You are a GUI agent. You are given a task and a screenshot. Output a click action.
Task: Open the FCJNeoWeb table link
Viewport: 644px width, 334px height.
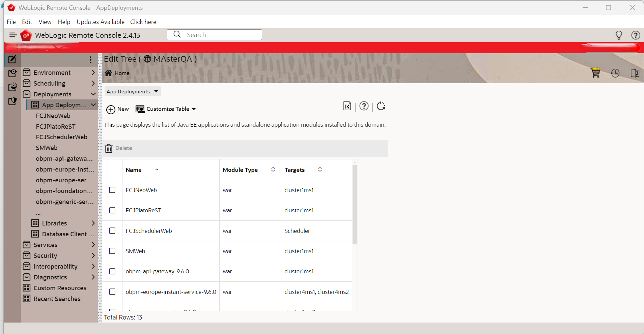(x=141, y=190)
